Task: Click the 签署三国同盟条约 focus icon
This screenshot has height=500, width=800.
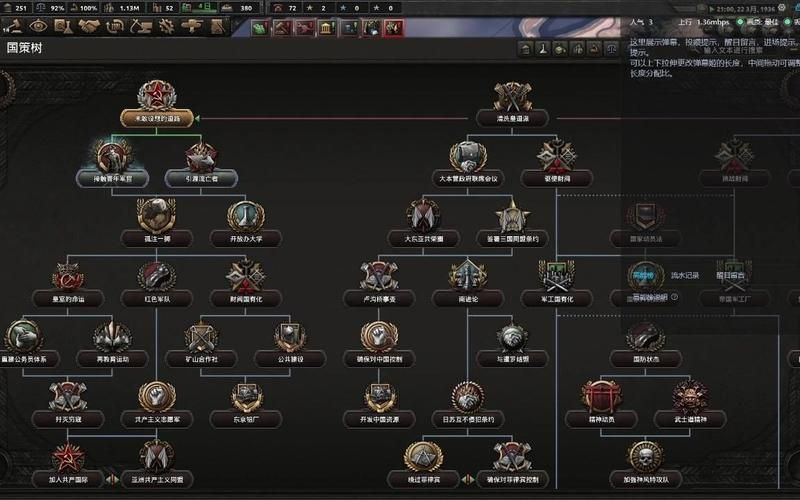Action: [x=512, y=215]
